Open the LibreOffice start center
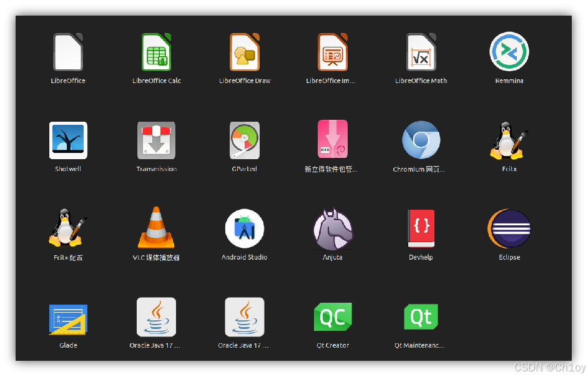Viewport: 588px width, 377px height. [x=68, y=52]
